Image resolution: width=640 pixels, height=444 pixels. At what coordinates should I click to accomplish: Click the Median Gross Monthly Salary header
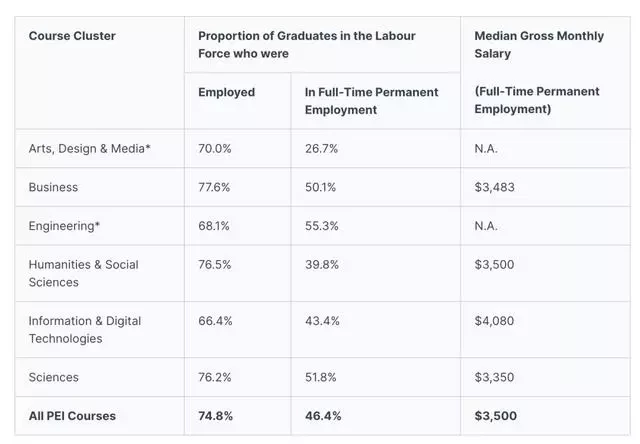(539, 44)
